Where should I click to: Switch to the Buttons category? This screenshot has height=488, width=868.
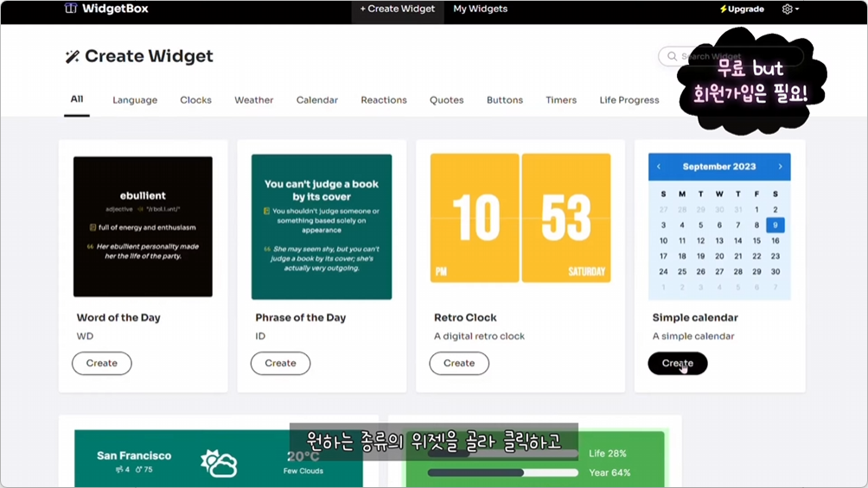pyautogui.click(x=504, y=100)
